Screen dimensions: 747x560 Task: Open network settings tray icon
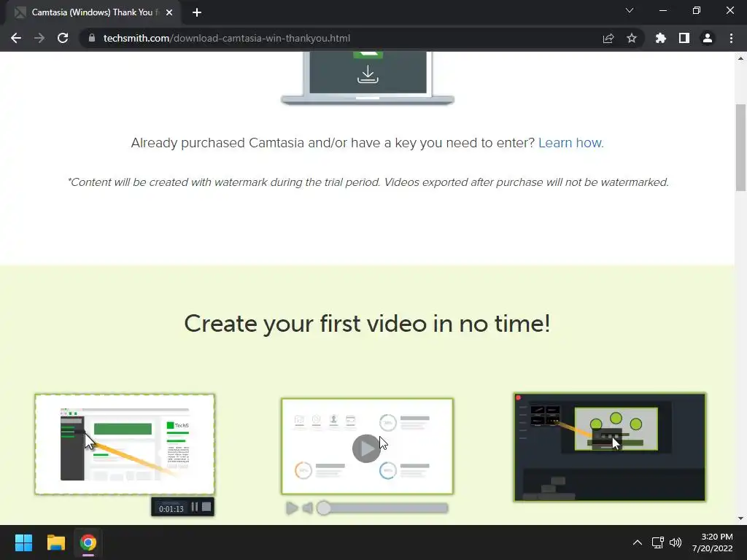click(x=658, y=542)
